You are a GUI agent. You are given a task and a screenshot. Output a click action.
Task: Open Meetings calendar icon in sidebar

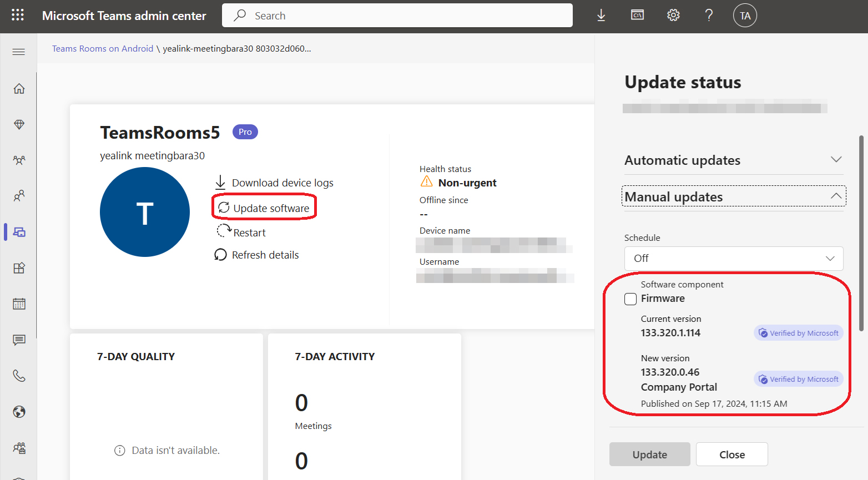click(x=19, y=304)
